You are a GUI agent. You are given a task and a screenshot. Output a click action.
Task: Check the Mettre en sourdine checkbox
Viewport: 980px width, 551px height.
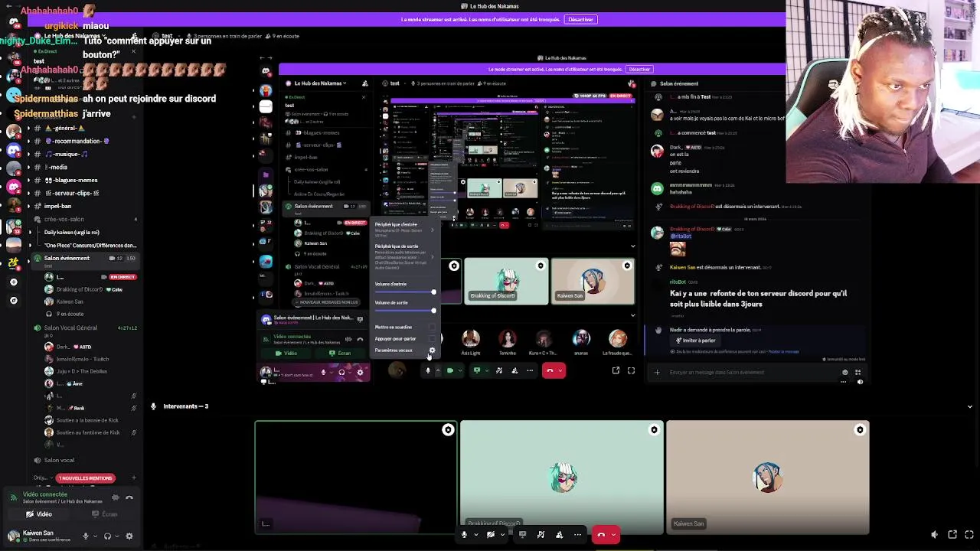point(432,327)
